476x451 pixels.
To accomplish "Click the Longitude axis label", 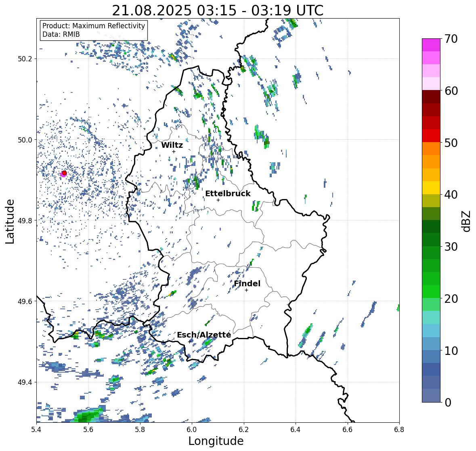I will pos(216,441).
